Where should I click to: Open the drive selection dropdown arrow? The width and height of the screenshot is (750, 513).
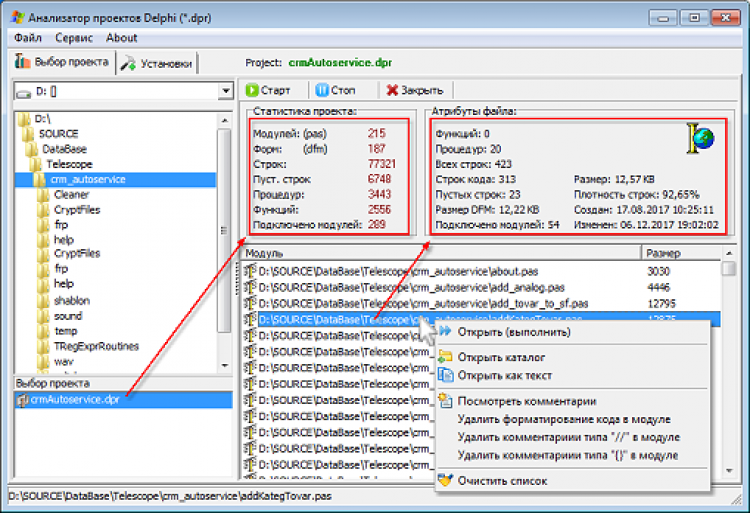225,91
